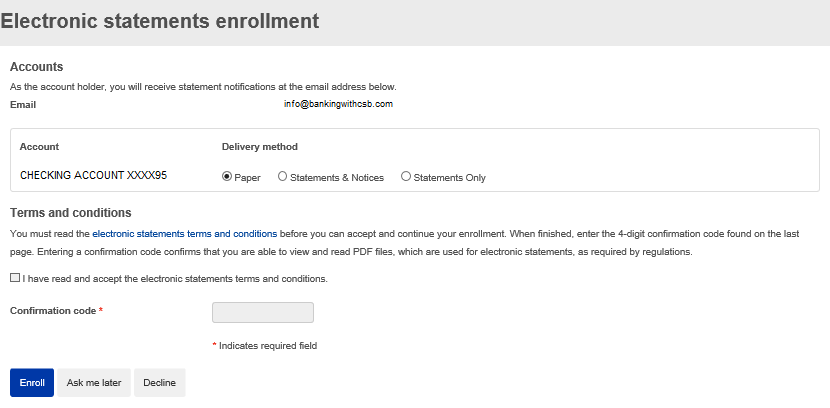Click the Ask me later button
830x408 pixels.
[94, 383]
